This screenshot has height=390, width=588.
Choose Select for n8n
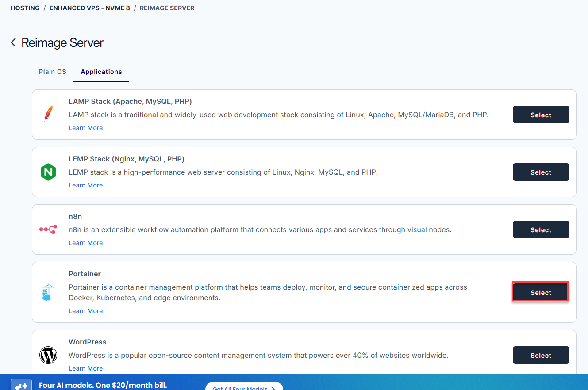[x=541, y=229]
